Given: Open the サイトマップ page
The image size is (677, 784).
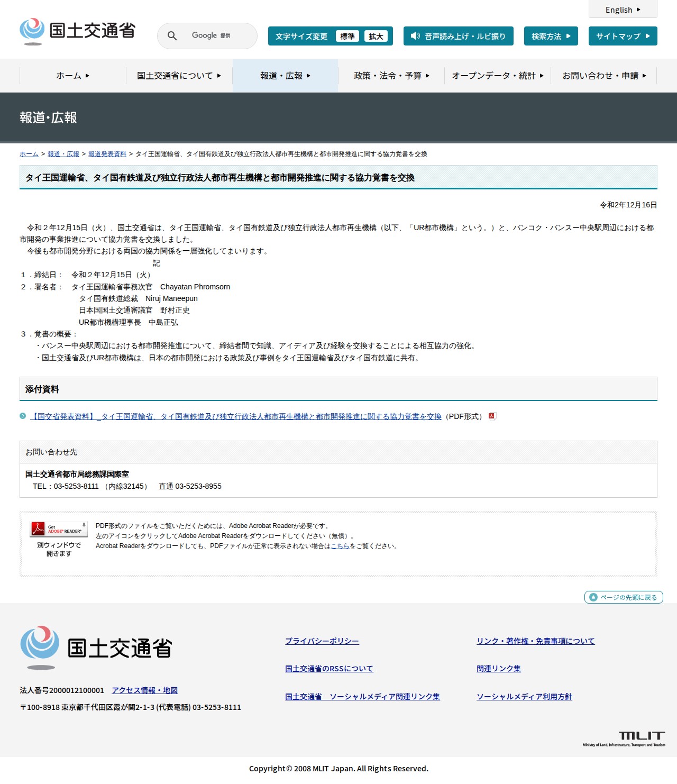Looking at the screenshot, I should (x=623, y=36).
